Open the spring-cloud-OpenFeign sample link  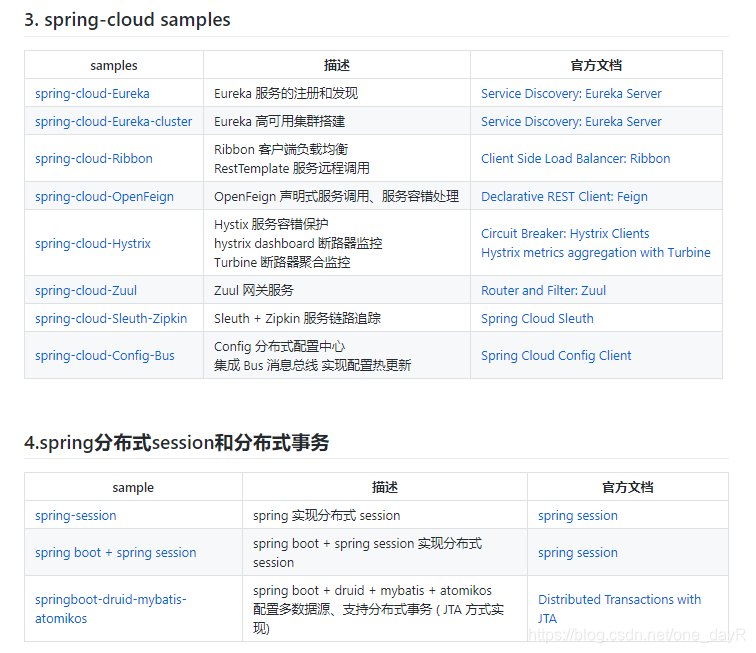pyautogui.click(x=104, y=197)
